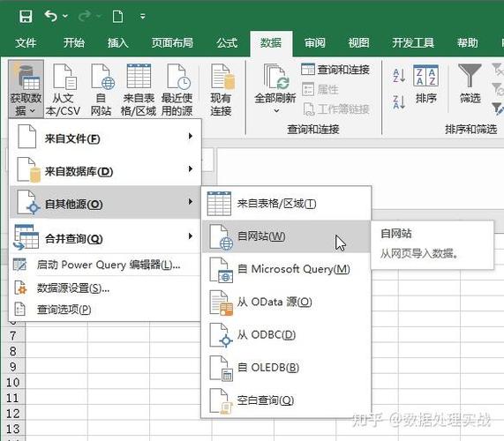Click the 自 Microsoft Query icon

click(x=222, y=270)
